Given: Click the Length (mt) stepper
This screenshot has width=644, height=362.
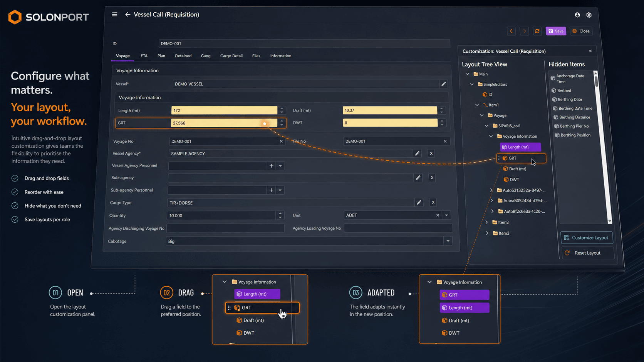Looking at the screenshot, I should point(282,110).
